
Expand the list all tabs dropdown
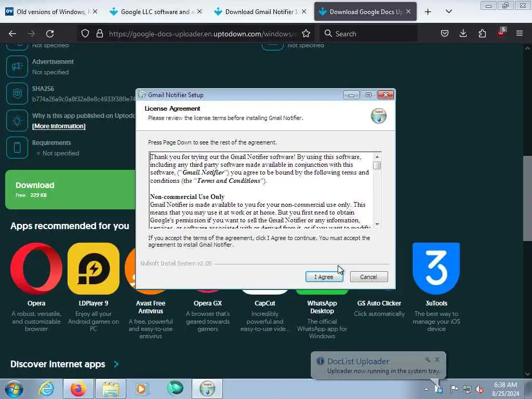coord(449,11)
